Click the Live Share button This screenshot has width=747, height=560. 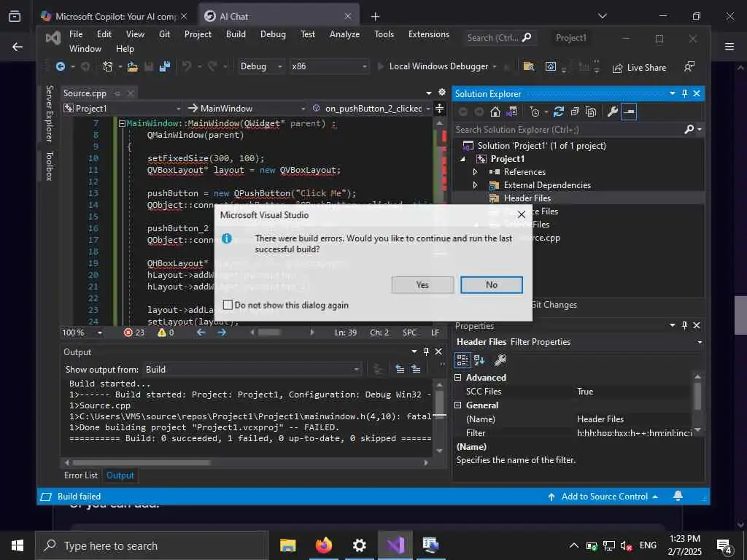click(639, 68)
